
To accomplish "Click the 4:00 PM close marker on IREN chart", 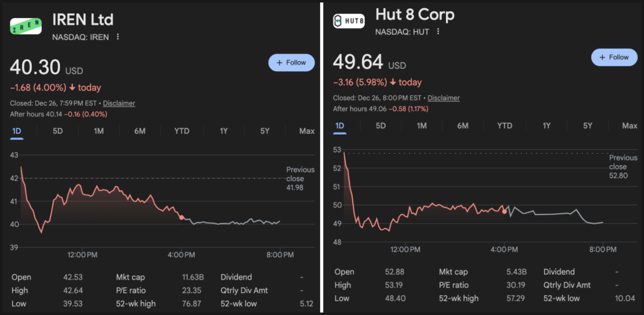I will click(x=181, y=217).
